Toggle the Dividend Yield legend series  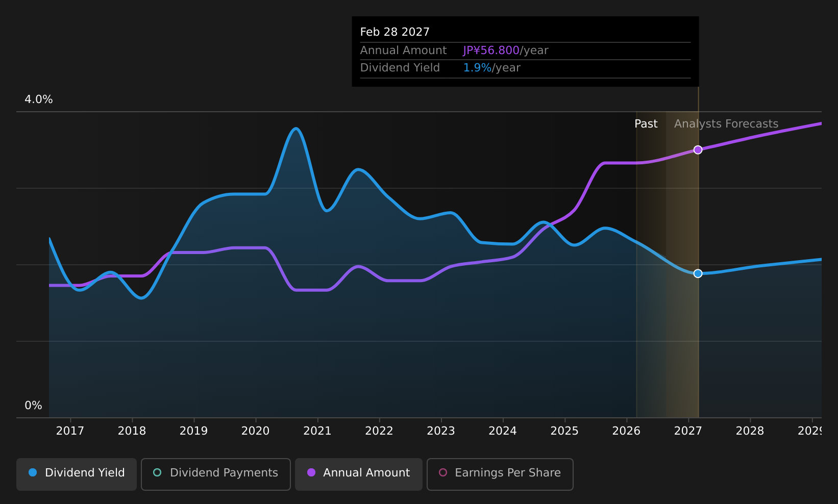point(77,474)
